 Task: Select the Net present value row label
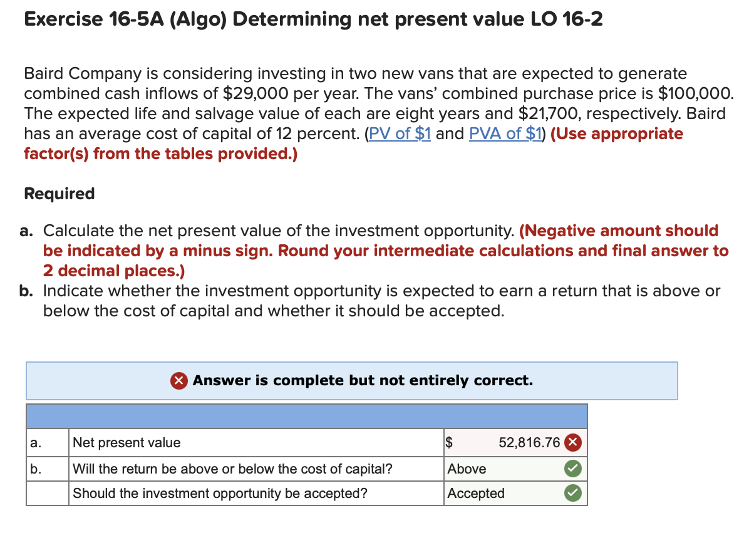125,443
